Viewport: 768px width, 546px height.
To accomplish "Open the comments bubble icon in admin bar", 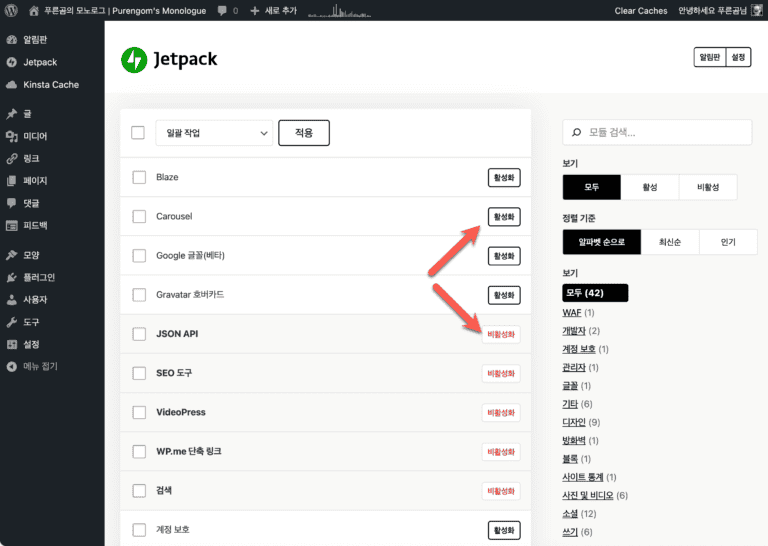I will 222,11.
